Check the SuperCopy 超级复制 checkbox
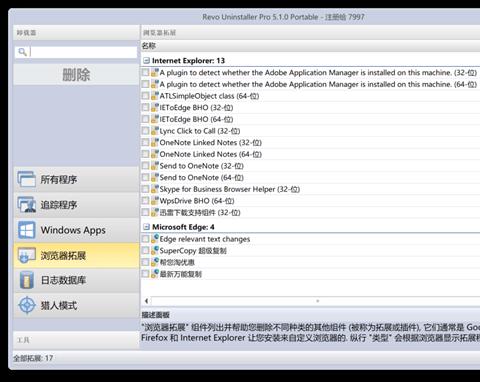 145,251
